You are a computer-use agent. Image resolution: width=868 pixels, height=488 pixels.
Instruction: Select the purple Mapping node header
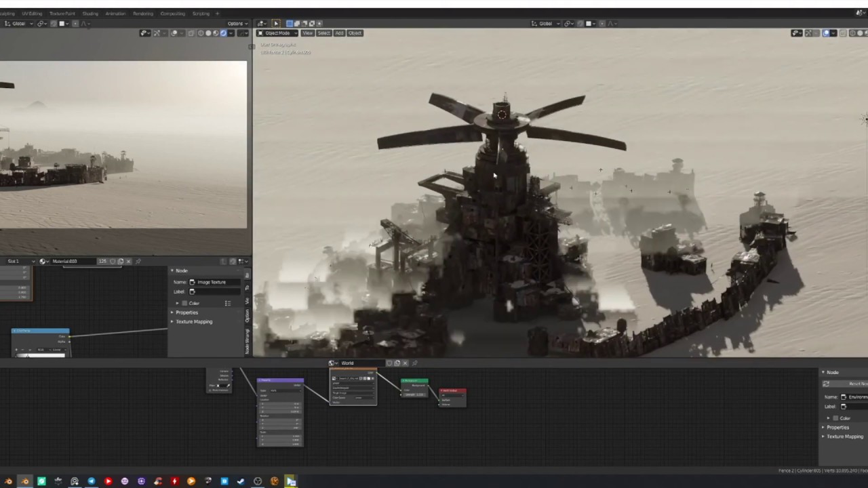coord(280,380)
